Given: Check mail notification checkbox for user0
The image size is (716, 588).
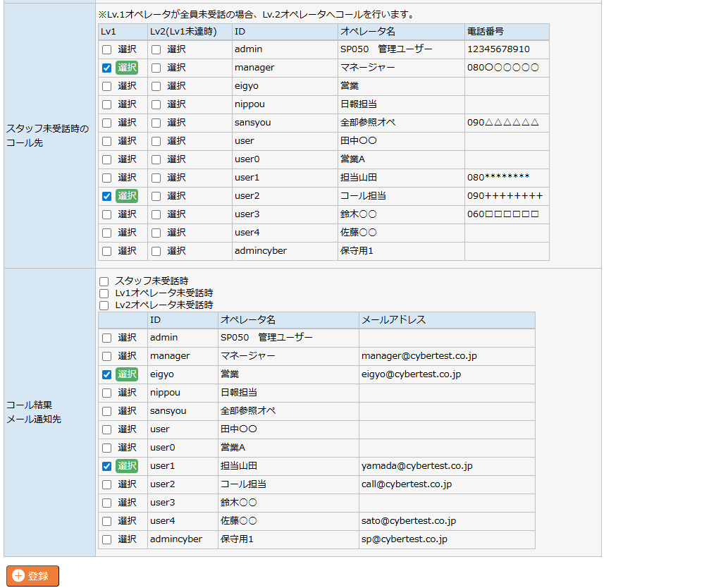Looking at the screenshot, I should 107,448.
